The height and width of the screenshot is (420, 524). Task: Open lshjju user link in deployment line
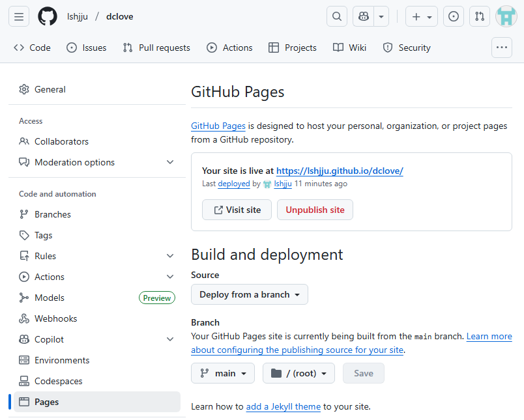(283, 184)
